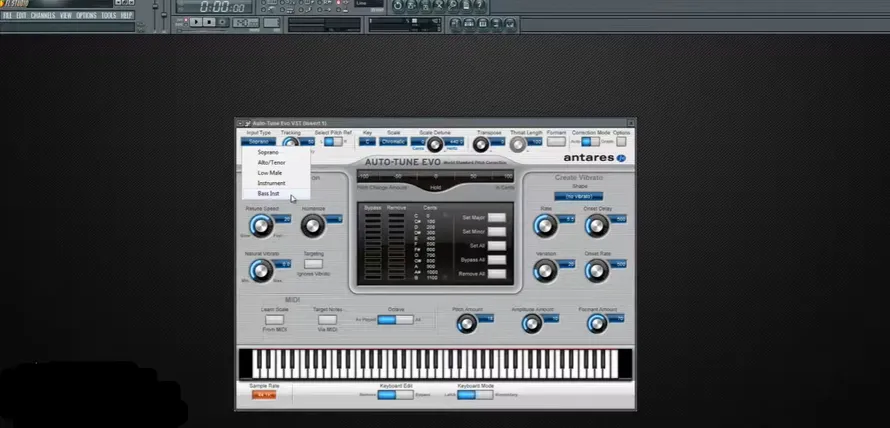Click the FL Studio play button
Viewport: 890px width, 428px height.
pyautogui.click(x=196, y=22)
